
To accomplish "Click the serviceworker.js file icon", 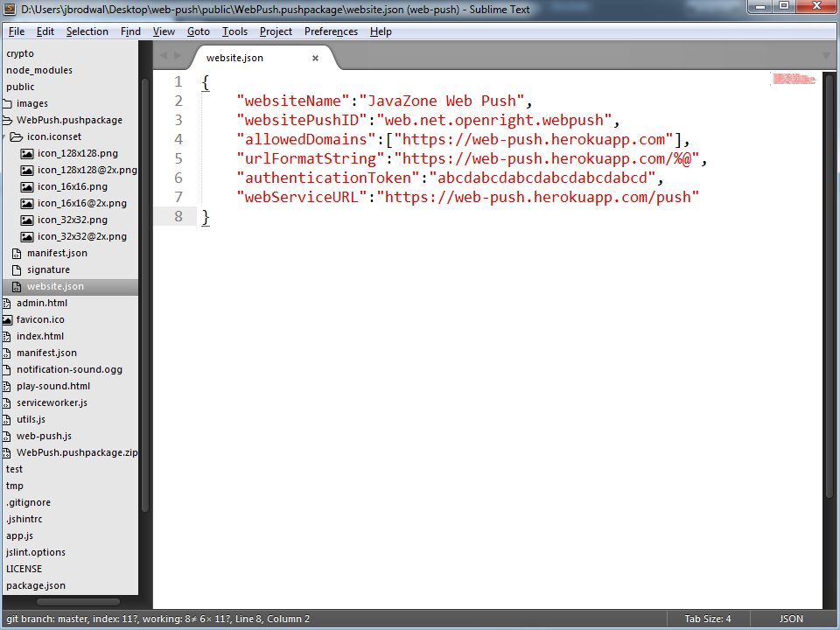I will [6, 402].
